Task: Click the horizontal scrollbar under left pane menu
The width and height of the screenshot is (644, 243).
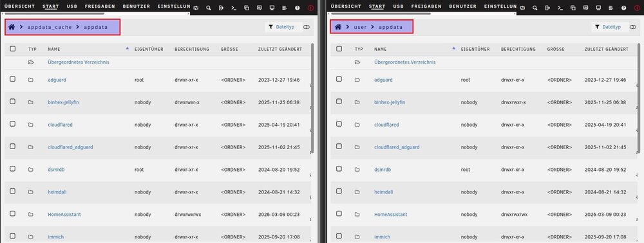Action: [x=55, y=14]
